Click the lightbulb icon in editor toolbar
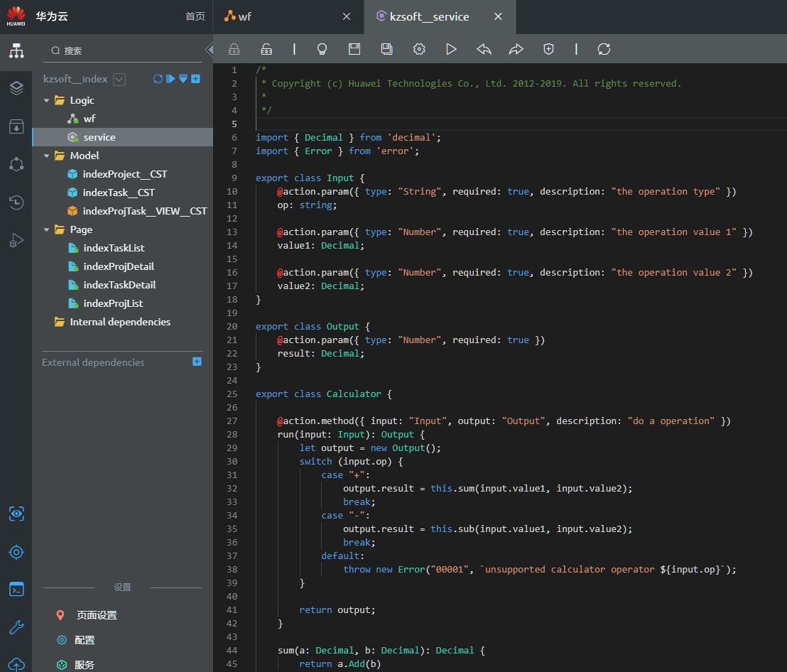The height and width of the screenshot is (672, 787). coord(322,49)
